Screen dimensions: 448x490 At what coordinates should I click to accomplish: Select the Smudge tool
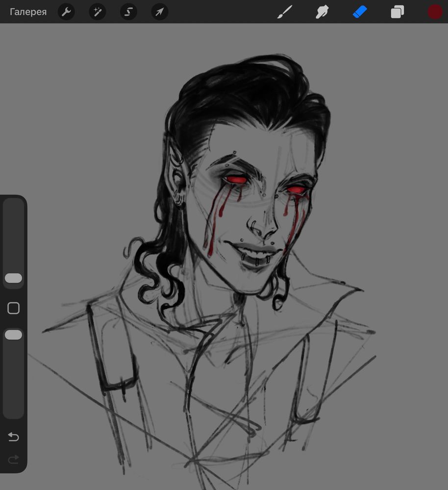point(322,12)
